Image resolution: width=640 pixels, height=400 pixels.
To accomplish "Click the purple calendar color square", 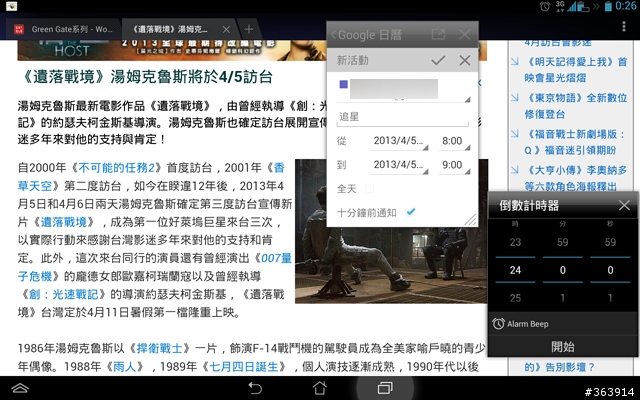I will [344, 84].
